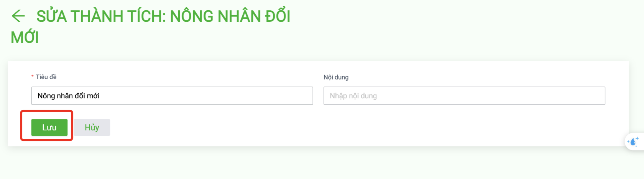This screenshot has width=644, height=179.
Task: Click the blue droplet assistant icon
Action: click(x=634, y=142)
